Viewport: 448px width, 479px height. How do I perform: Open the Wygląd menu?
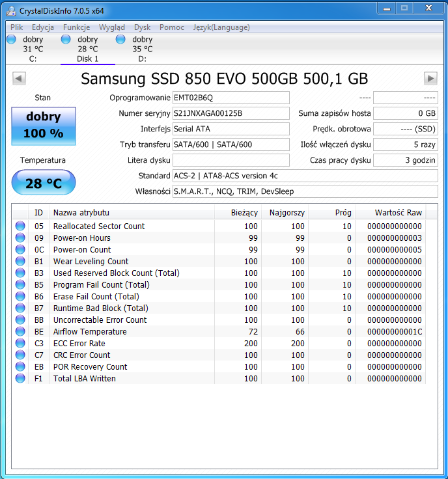coord(112,27)
